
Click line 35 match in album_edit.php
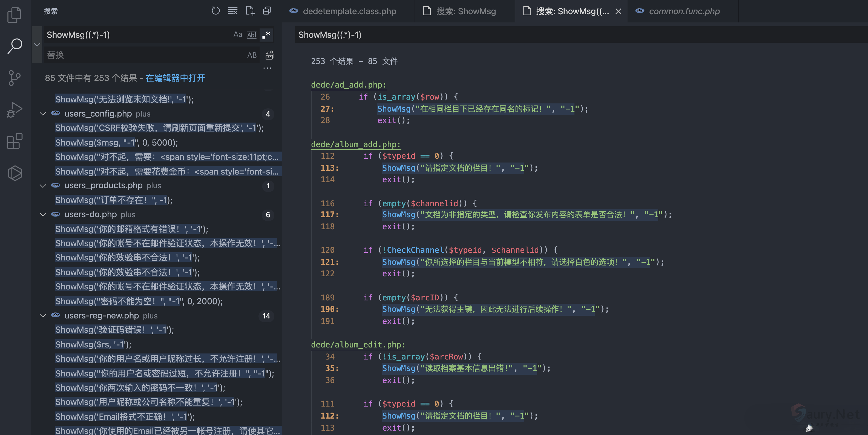pyautogui.click(x=466, y=368)
